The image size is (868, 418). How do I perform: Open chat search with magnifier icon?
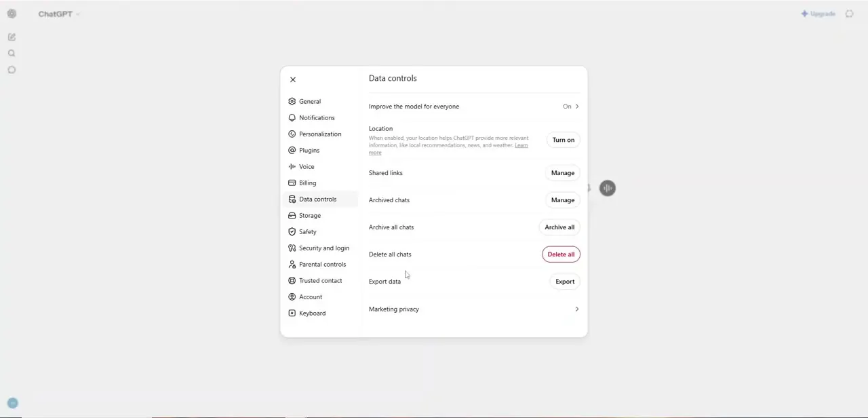12,54
